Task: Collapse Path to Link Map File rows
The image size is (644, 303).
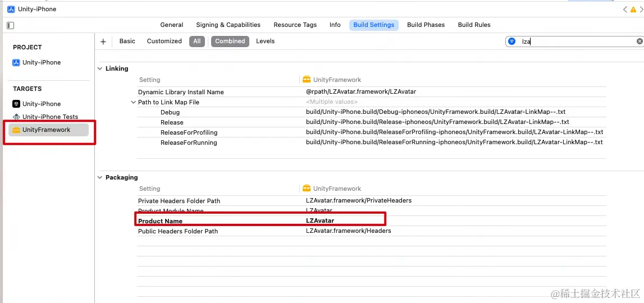Action: click(133, 102)
